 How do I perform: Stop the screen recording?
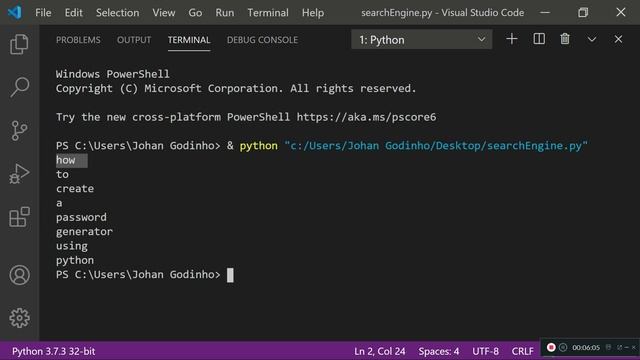(551, 347)
